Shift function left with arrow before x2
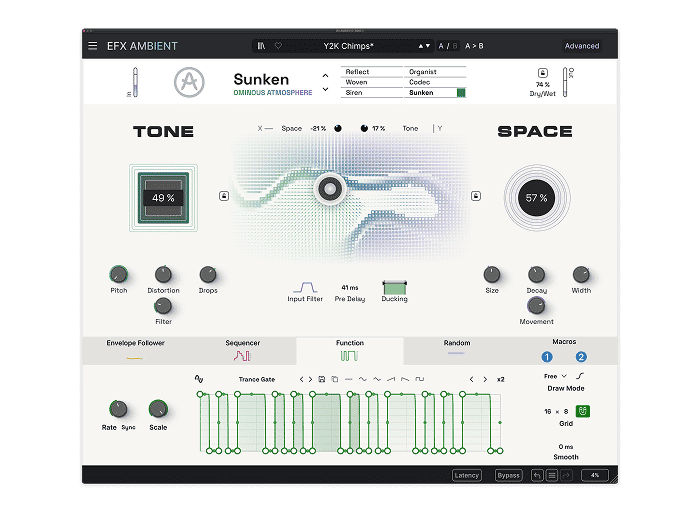The width and height of the screenshot is (700, 514). 471,379
